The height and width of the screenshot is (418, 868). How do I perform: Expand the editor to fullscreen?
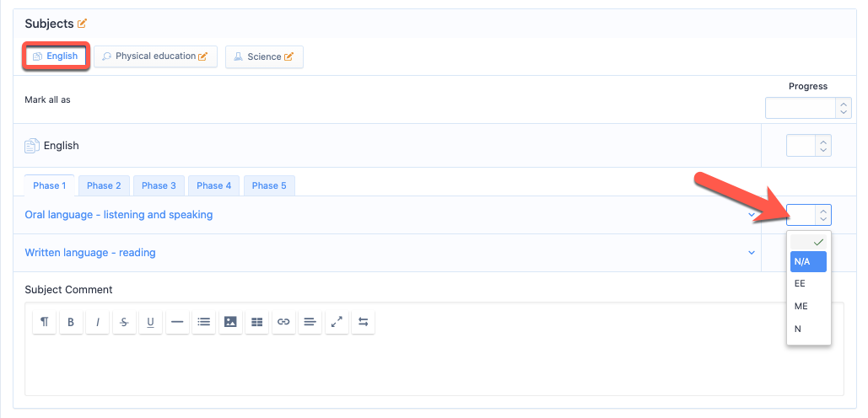pos(337,322)
